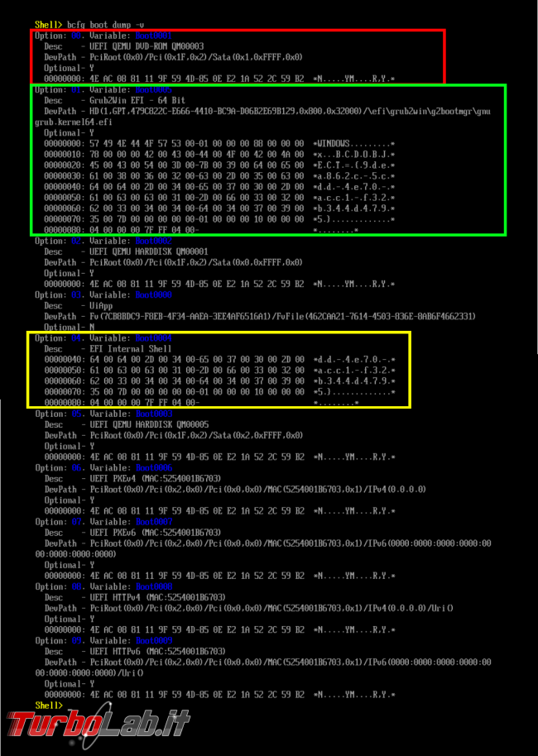
Task: Select the Boot0002 variable name
Action: point(153,241)
